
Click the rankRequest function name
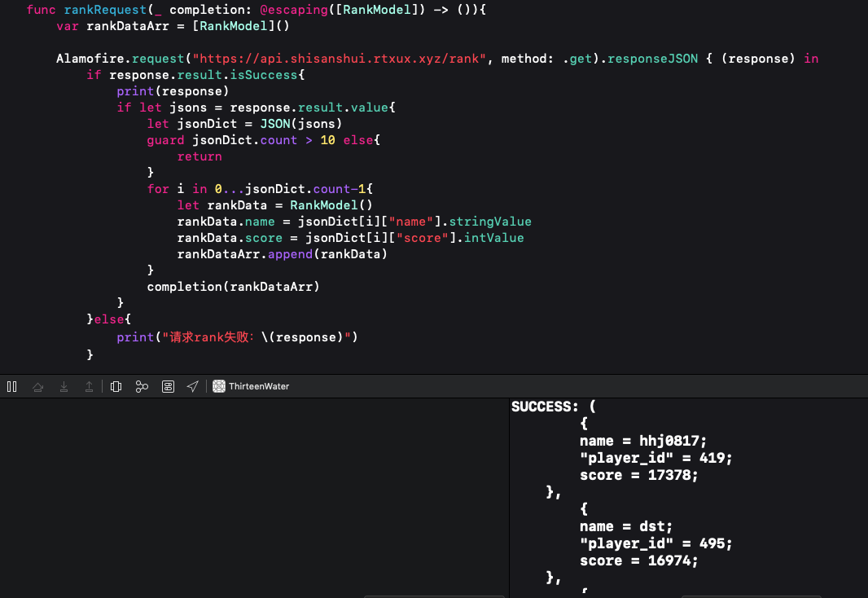(x=105, y=10)
